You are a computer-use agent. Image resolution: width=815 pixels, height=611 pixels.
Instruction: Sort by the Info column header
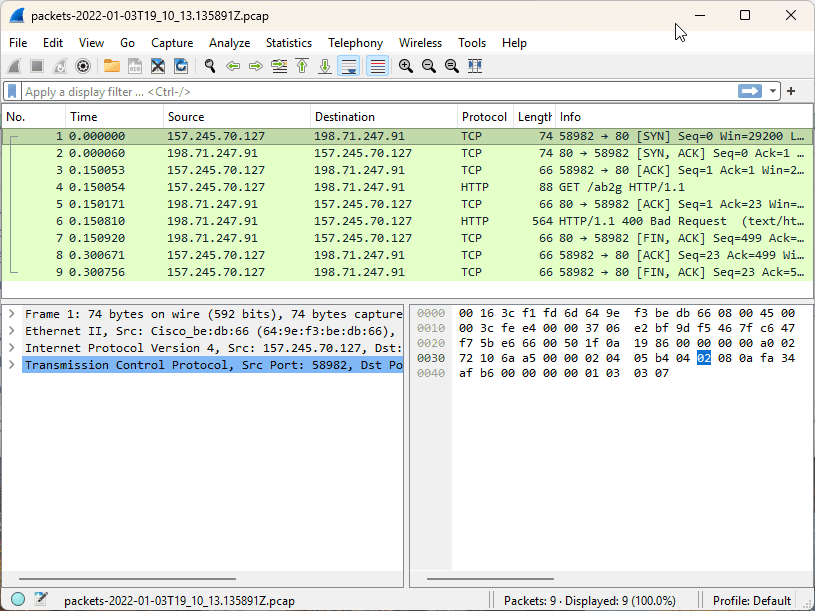683,117
